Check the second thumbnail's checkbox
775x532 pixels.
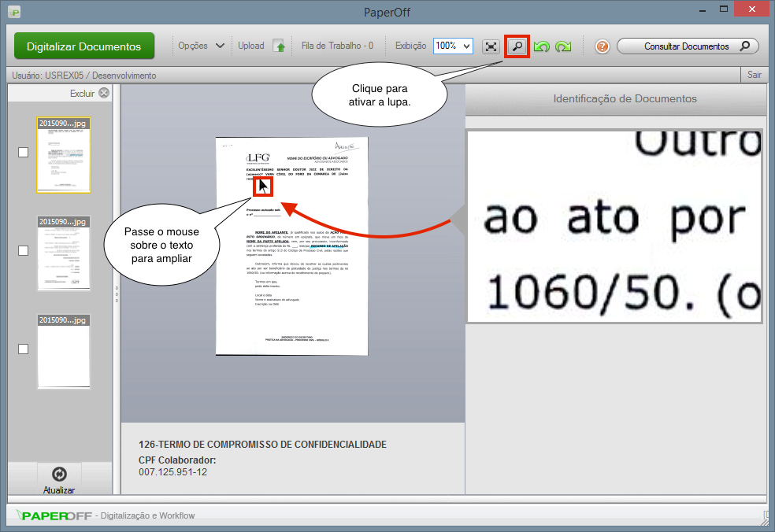23,250
